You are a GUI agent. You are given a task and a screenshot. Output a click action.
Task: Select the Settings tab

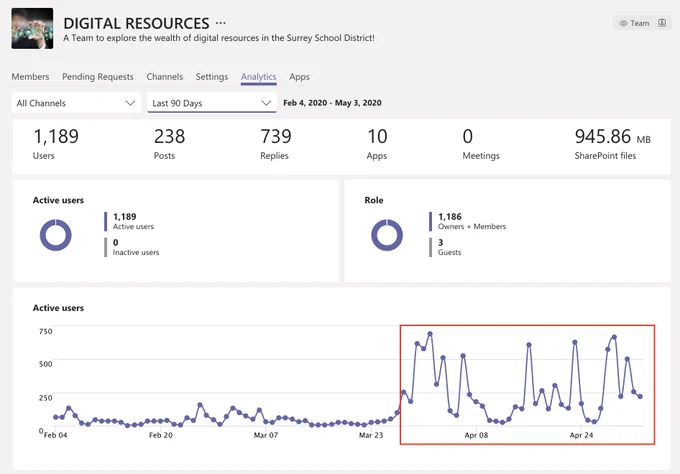tap(212, 77)
